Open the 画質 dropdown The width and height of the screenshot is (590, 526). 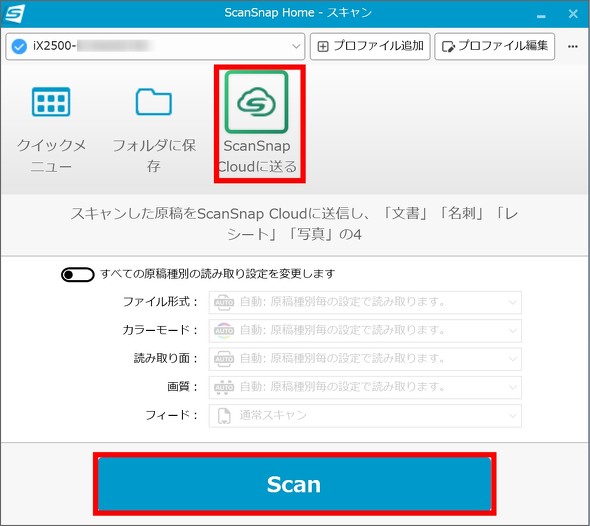(x=365, y=387)
